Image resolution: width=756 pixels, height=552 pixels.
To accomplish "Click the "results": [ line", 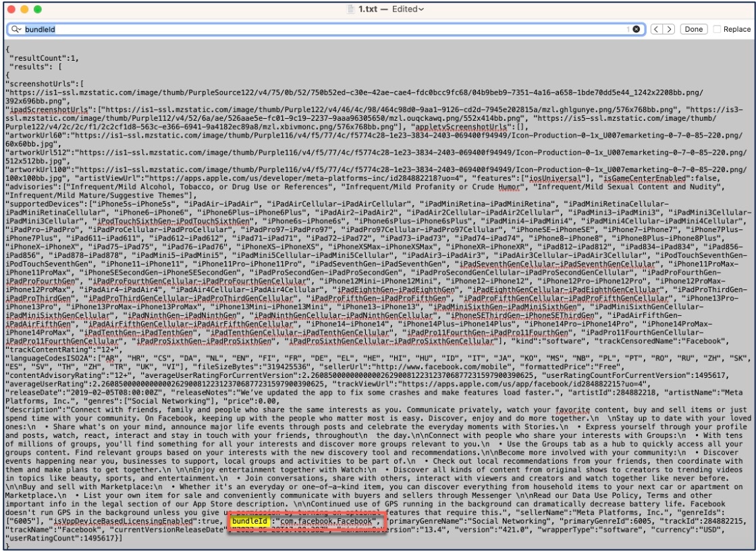I will pyautogui.click(x=36, y=67).
